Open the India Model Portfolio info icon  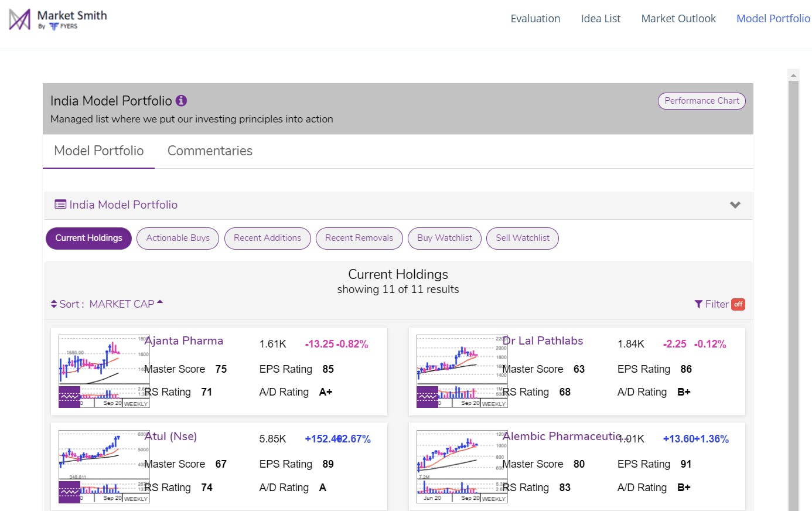point(182,101)
